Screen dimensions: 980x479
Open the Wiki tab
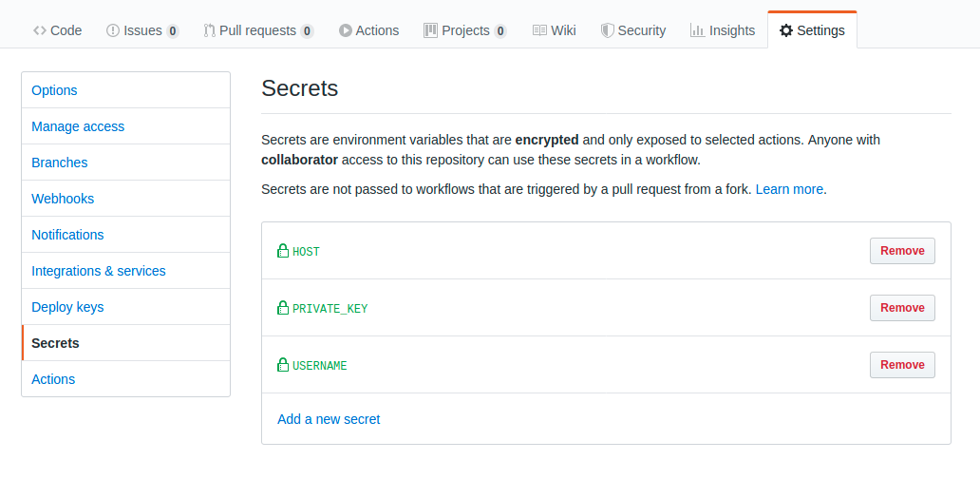(x=555, y=30)
